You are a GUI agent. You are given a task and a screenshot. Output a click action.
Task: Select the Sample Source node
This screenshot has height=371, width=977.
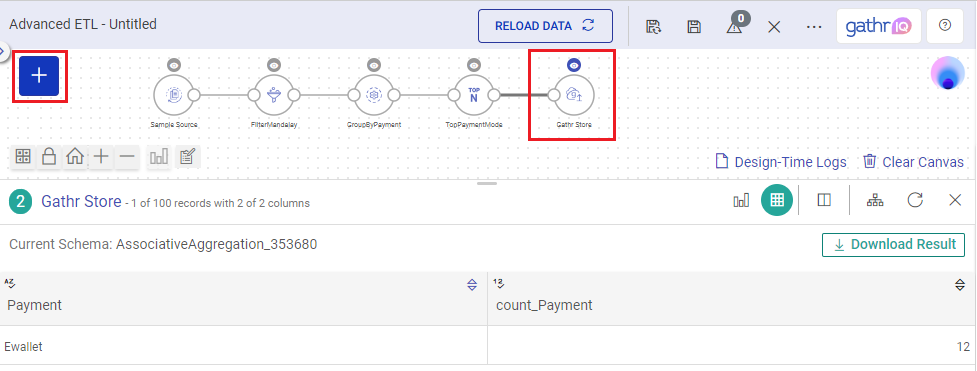[x=174, y=95]
